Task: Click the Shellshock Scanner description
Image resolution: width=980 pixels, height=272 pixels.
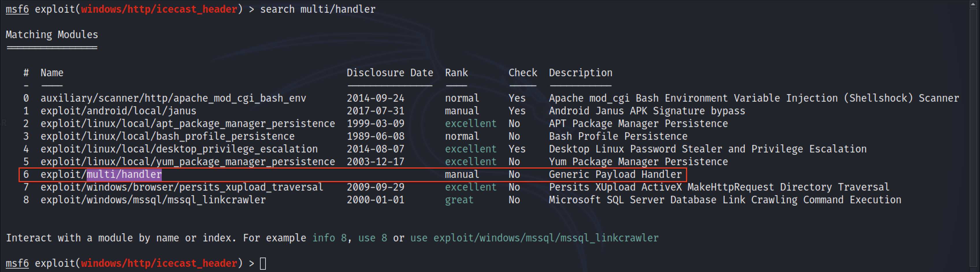Action: pos(754,98)
